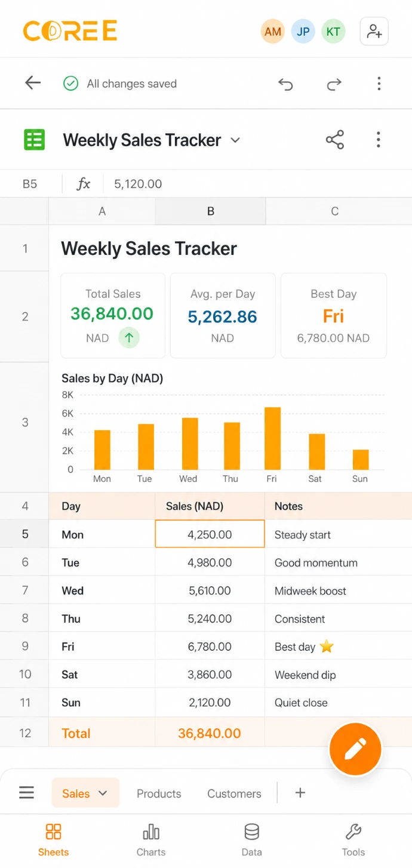Open the Sales sheet tab dropdown arrow
The image size is (412, 868).
(103, 793)
